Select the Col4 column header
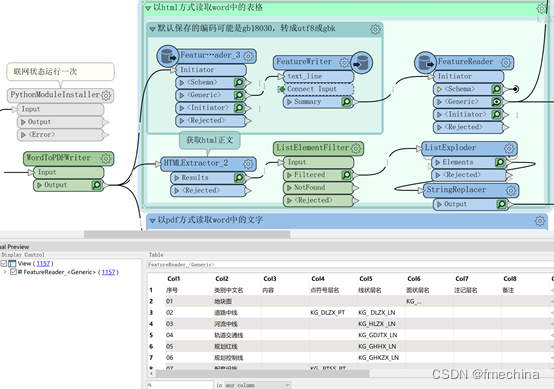 (318, 279)
